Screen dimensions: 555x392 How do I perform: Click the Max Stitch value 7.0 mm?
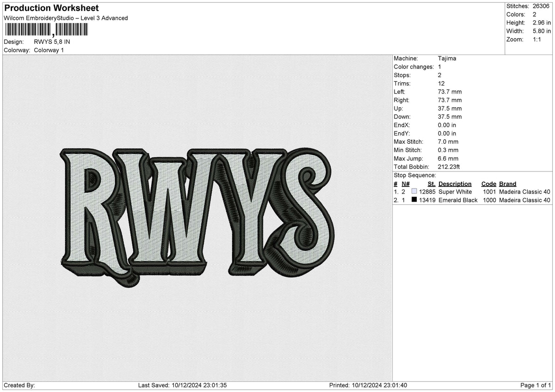(x=448, y=141)
